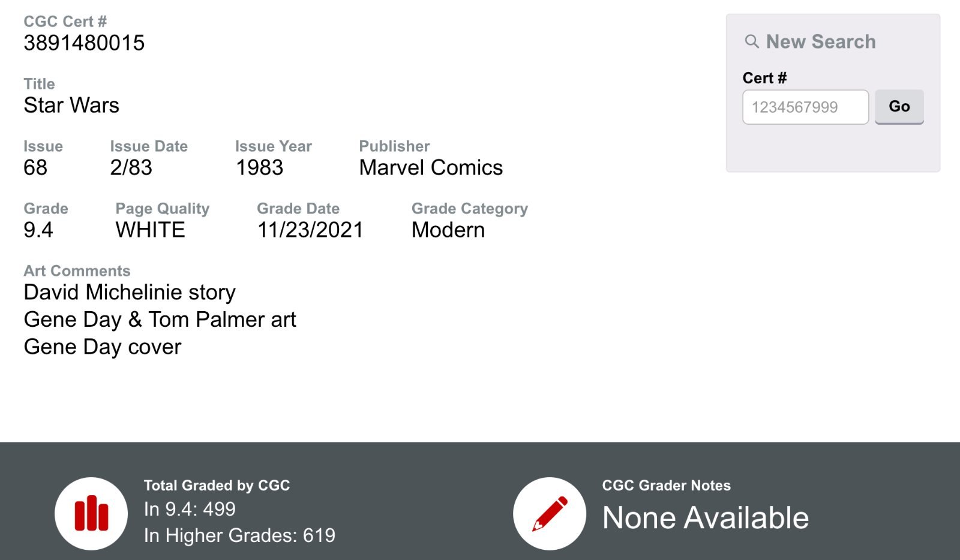Click the 'In 9.4: 499' census count

click(x=190, y=509)
